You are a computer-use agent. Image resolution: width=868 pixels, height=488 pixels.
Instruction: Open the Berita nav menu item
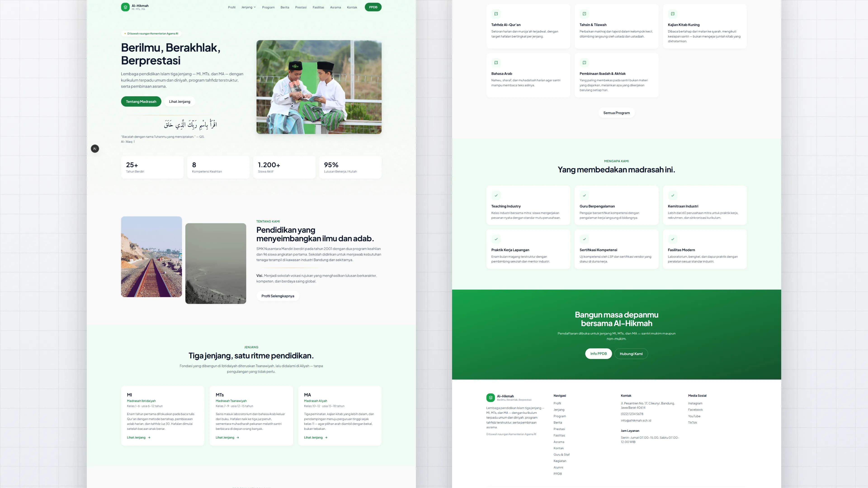pyautogui.click(x=285, y=7)
